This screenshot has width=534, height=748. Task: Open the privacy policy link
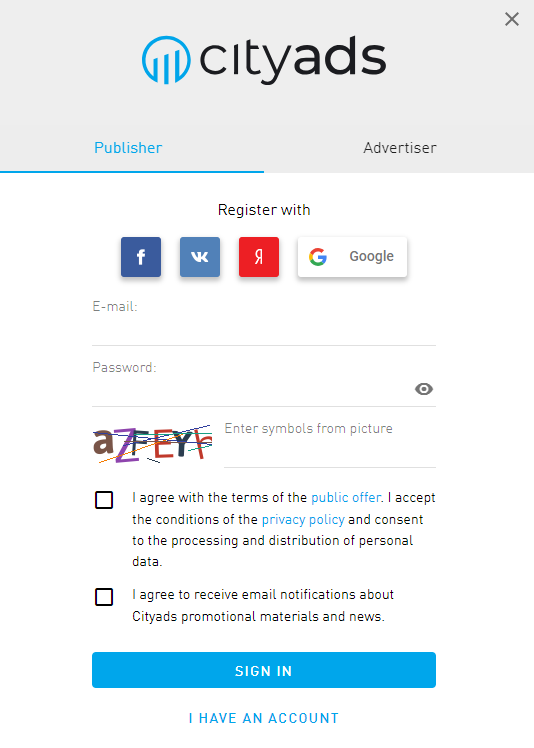point(303,519)
